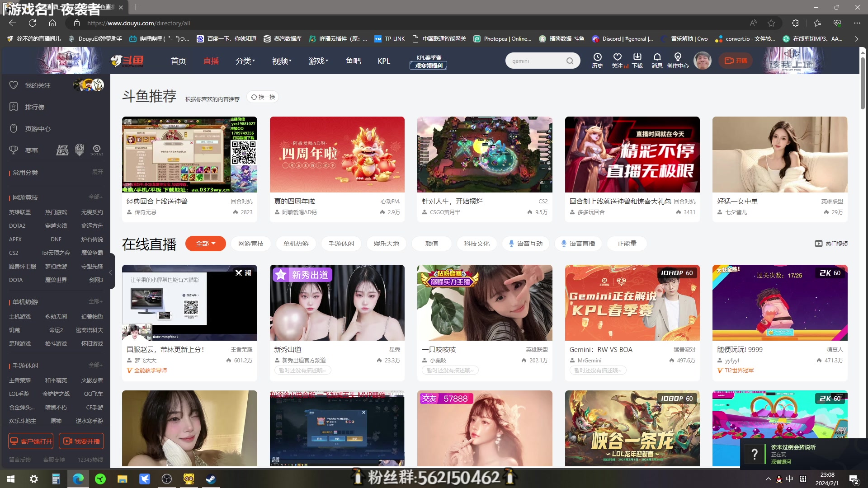Open the 创作中心 lightbulb icon
This screenshot has height=488, width=868.
pyautogui.click(x=678, y=61)
